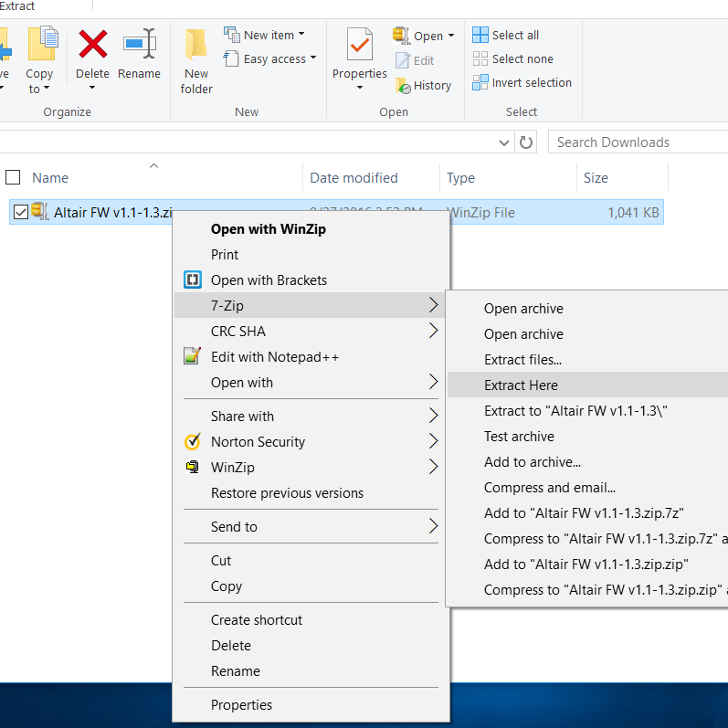This screenshot has width=728, height=728.
Task: Click the Select all icon
Action: 480,35
